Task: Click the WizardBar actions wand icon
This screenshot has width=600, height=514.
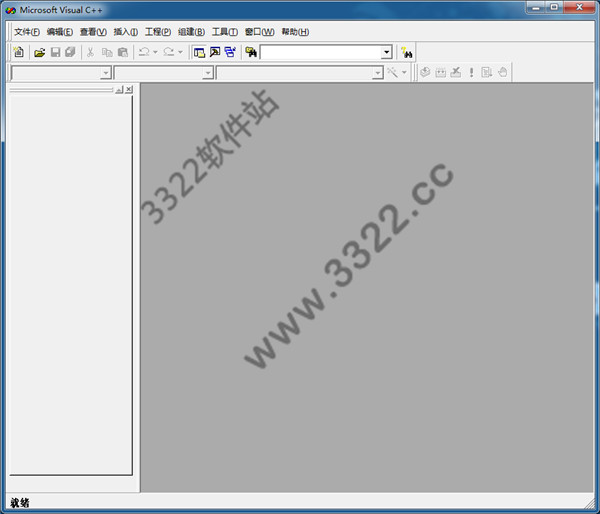Action: tap(392, 72)
